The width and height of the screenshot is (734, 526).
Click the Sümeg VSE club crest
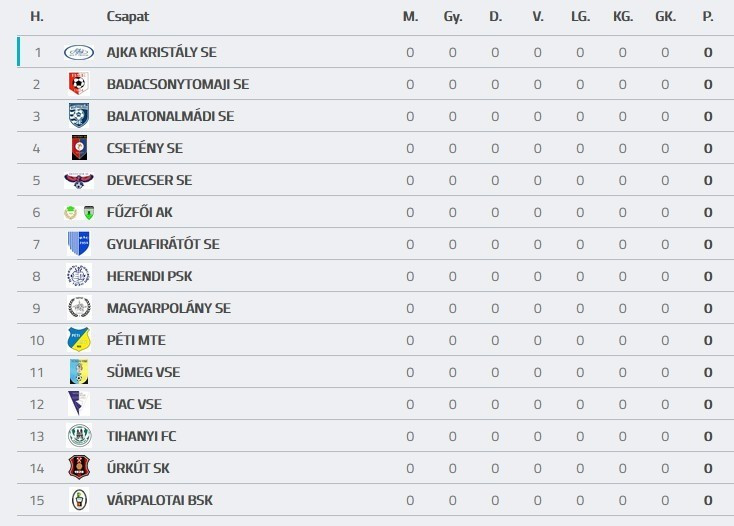[78, 372]
